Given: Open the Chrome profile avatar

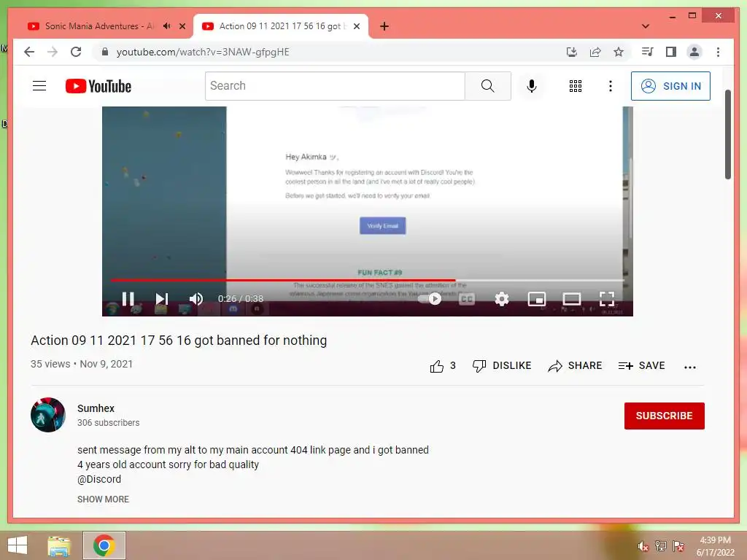Looking at the screenshot, I should coord(694,52).
